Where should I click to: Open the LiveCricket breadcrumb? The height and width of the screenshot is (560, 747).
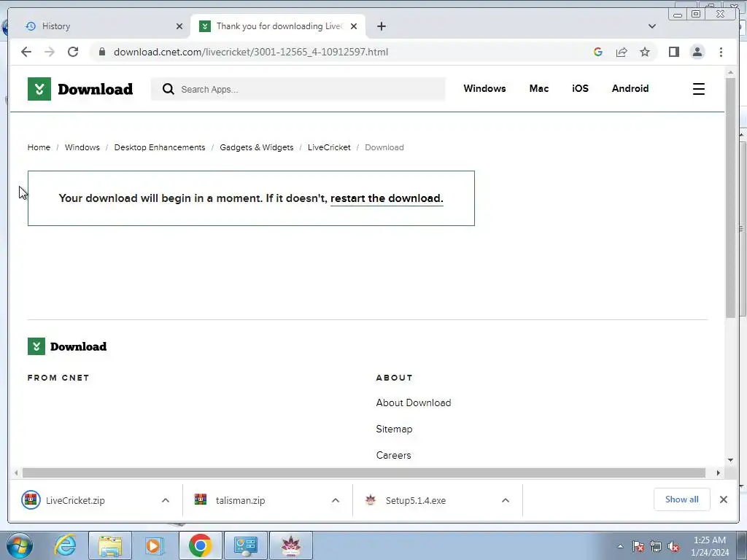point(329,147)
